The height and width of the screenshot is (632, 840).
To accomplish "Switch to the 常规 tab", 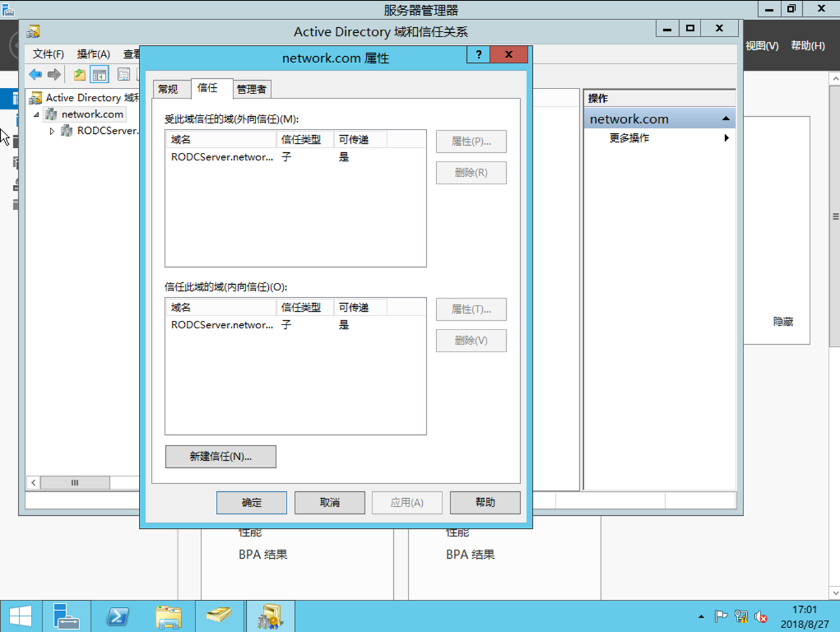I will pos(169,90).
